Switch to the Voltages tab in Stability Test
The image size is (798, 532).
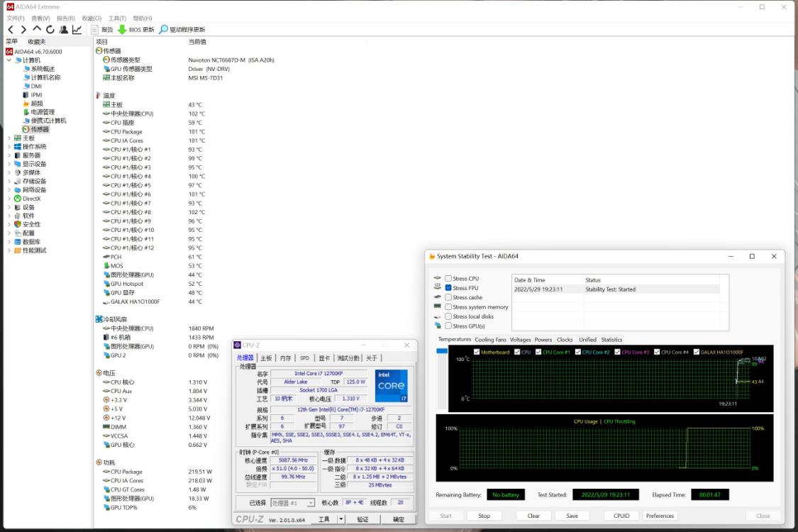521,340
